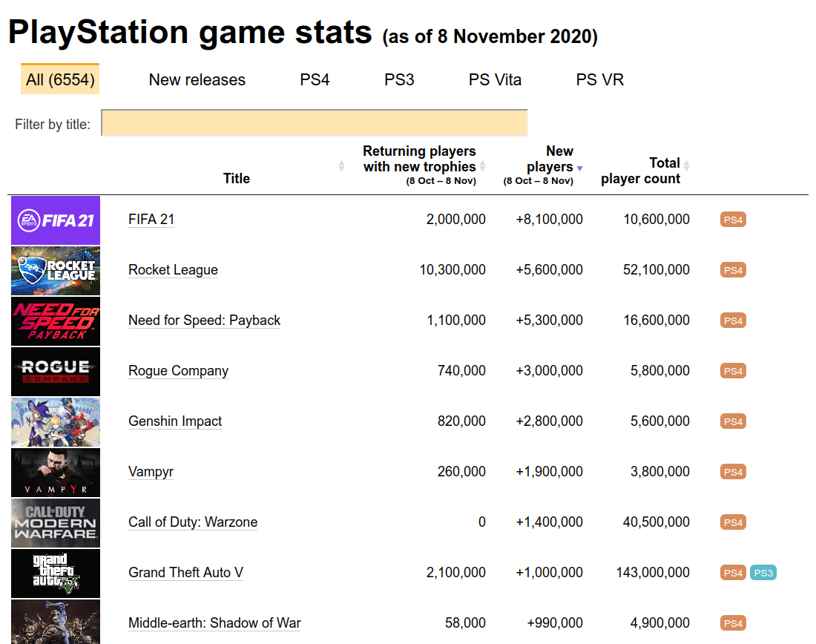Click the PS4 badge next to FIFA 21
Image resolution: width=816 pixels, height=644 pixels.
click(x=733, y=220)
